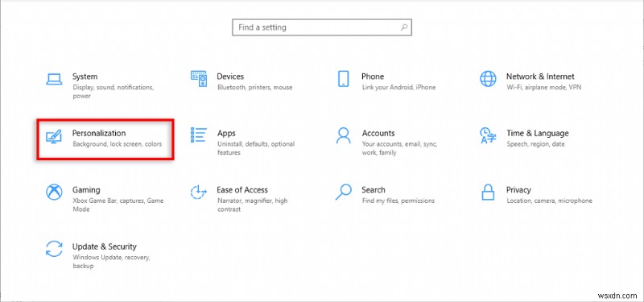Open the Gaming heading
Screen dimensions: 644x302
pyautogui.click(x=86, y=190)
